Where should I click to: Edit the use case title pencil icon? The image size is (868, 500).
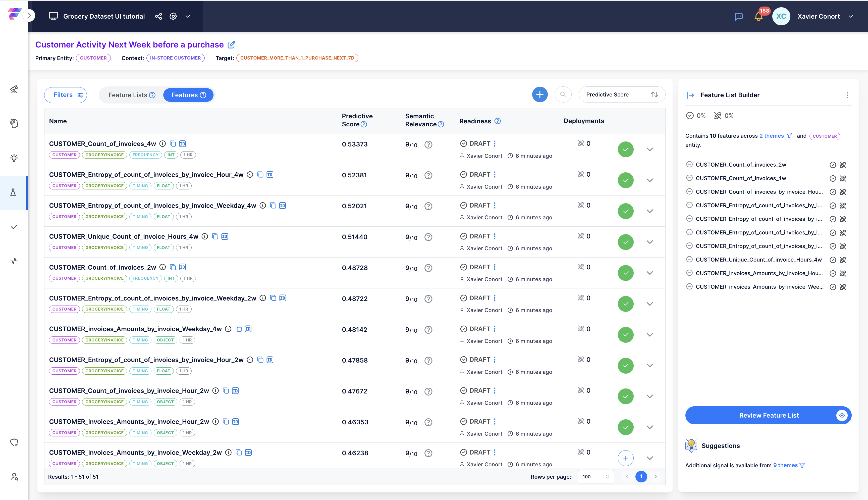pos(232,45)
